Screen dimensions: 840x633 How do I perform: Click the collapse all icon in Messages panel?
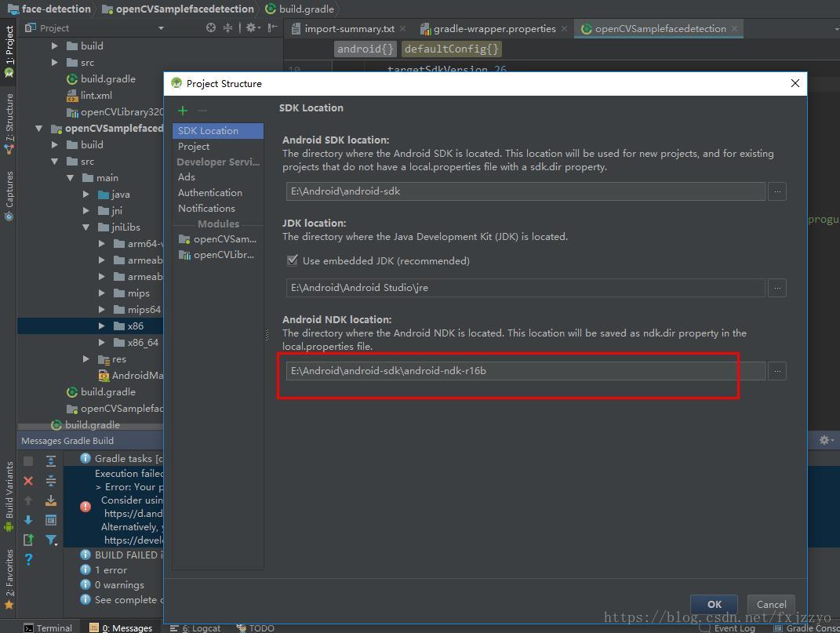(51, 481)
